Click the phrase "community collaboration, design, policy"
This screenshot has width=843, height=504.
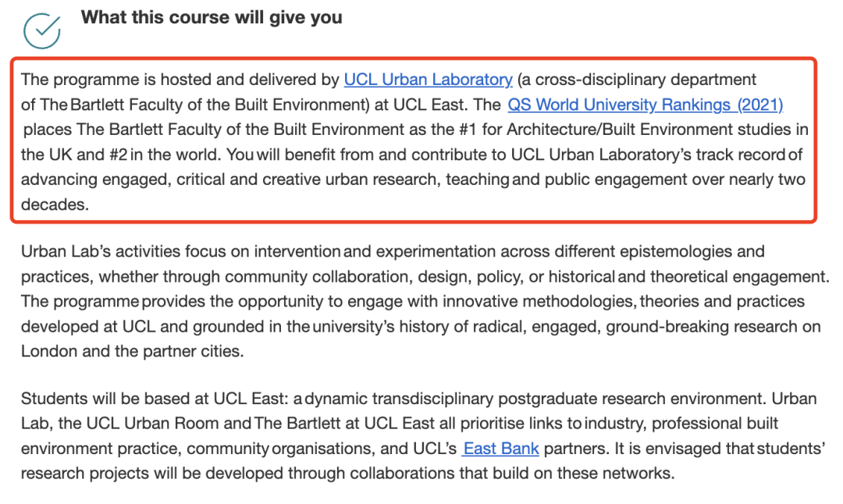pyautogui.click(x=373, y=277)
